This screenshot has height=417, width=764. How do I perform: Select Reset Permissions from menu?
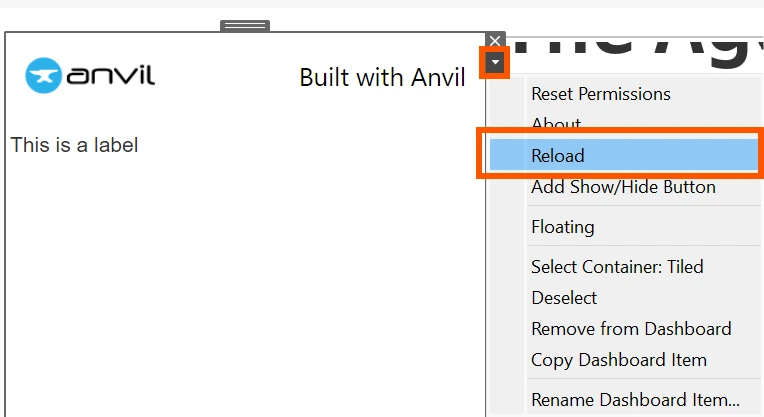pos(601,94)
